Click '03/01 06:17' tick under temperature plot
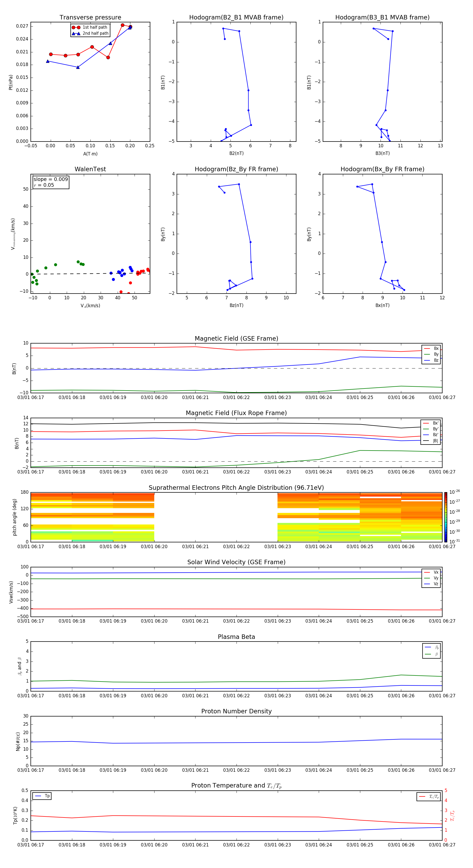This screenshot has height=868, width=473. click(31, 845)
